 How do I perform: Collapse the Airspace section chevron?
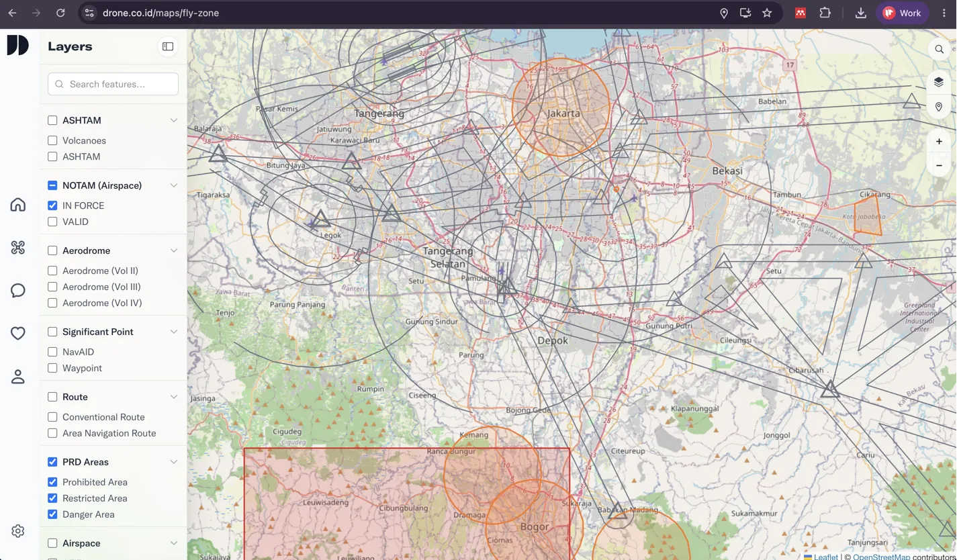pyautogui.click(x=174, y=543)
